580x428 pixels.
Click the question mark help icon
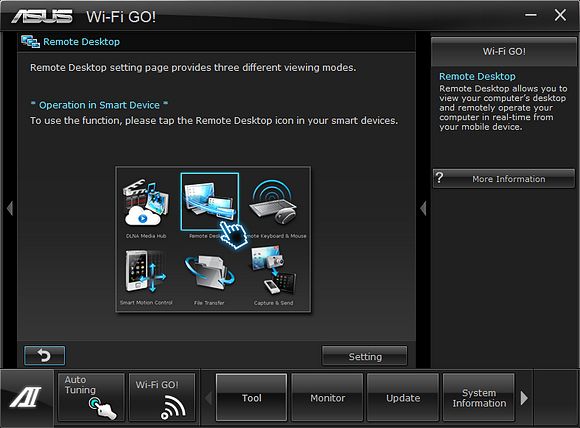439,178
